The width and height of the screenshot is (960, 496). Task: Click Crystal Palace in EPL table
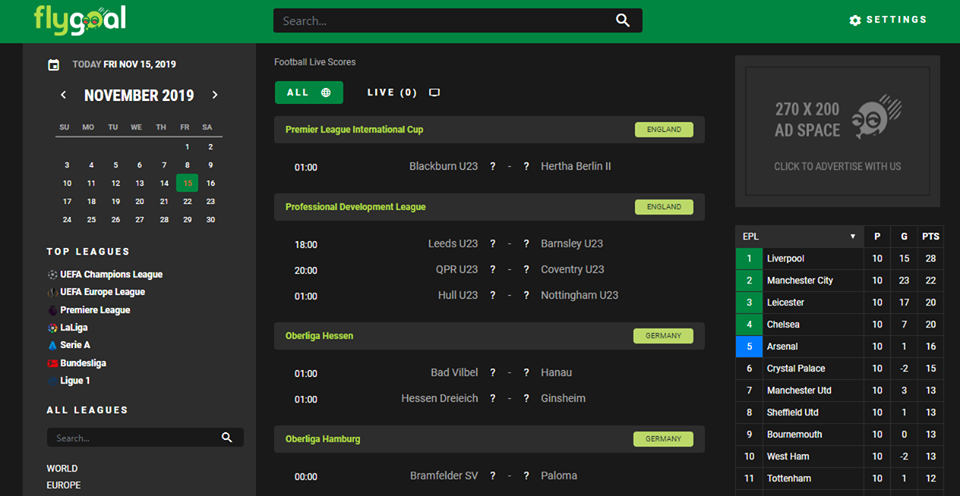click(796, 369)
